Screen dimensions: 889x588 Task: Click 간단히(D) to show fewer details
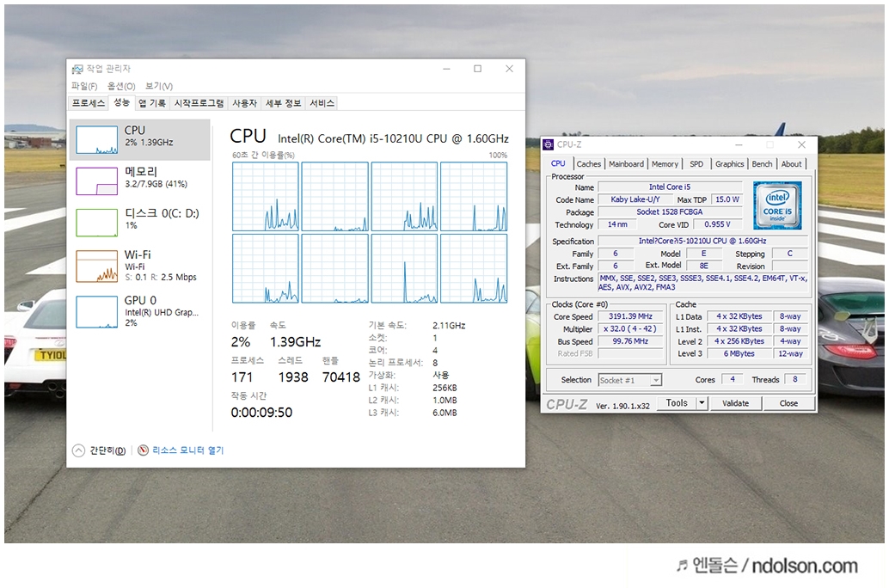click(107, 450)
